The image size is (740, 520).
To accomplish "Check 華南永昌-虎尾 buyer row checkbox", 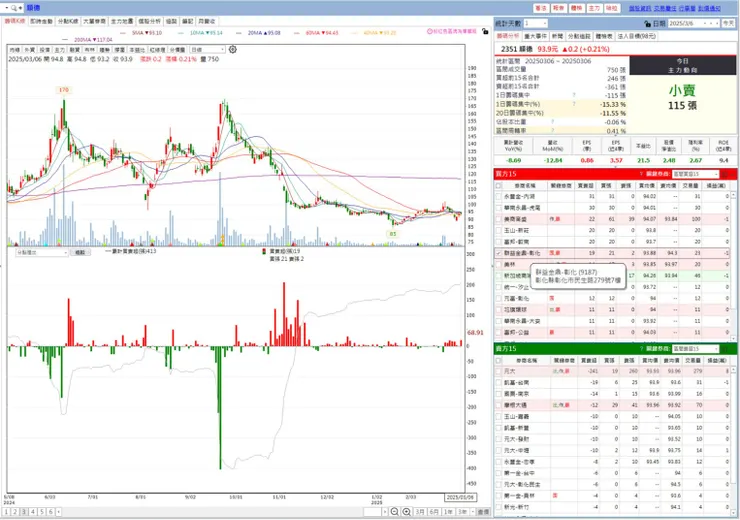I will pyautogui.click(x=498, y=208).
